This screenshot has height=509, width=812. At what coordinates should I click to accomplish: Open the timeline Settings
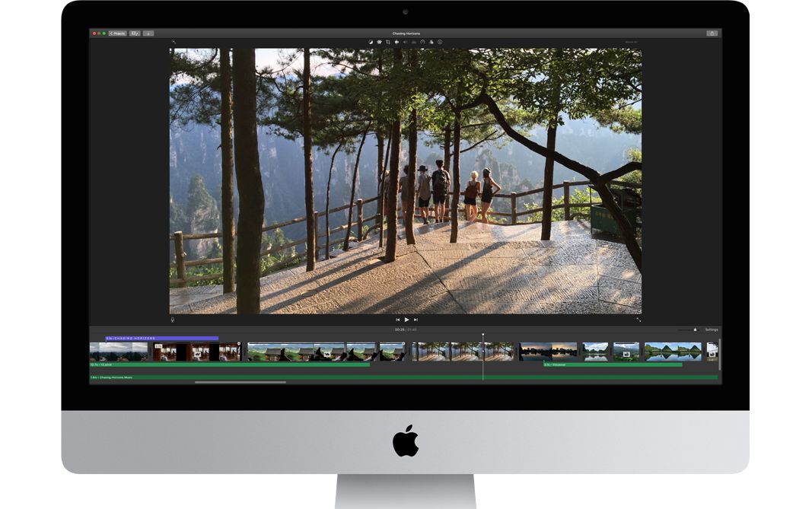(x=712, y=329)
